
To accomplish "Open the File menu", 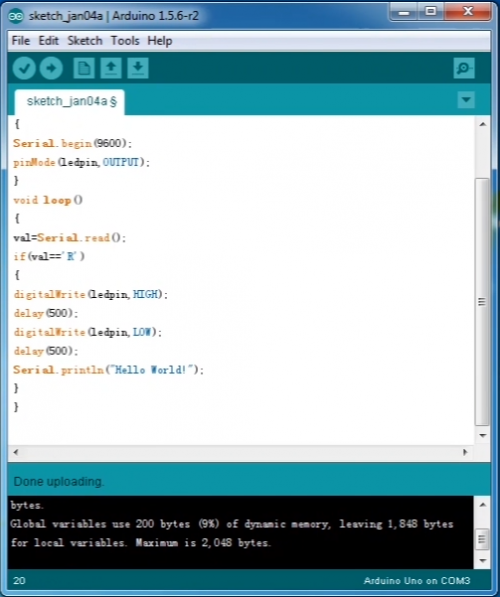I will click(x=21, y=41).
